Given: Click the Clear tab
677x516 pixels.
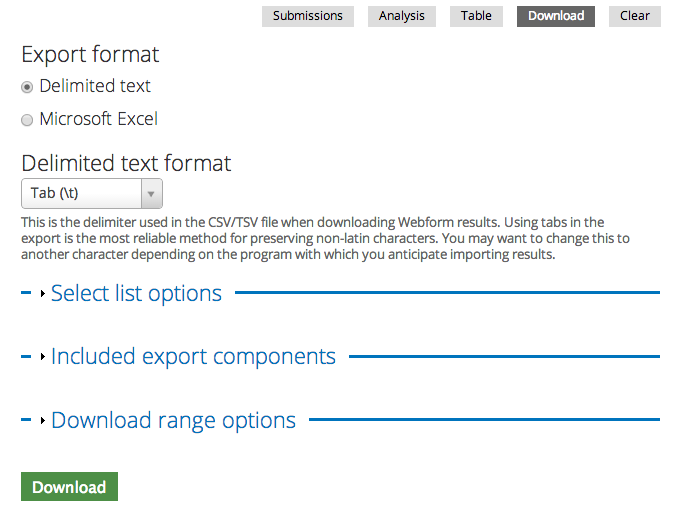Looking at the screenshot, I should (x=635, y=16).
